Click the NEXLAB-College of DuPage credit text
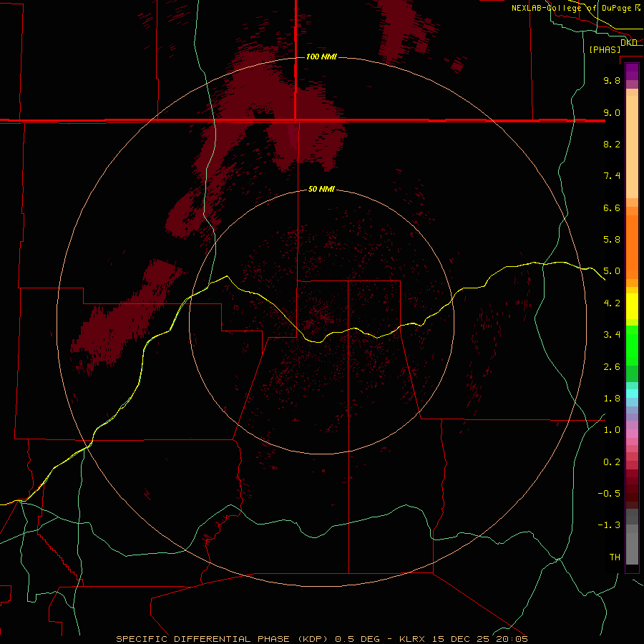 572,8
